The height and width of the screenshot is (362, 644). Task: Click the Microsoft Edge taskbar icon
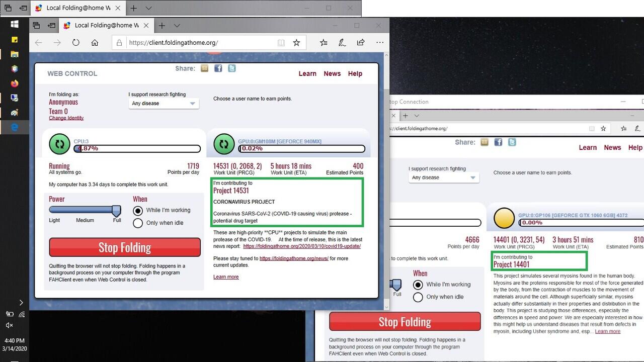coord(15,127)
